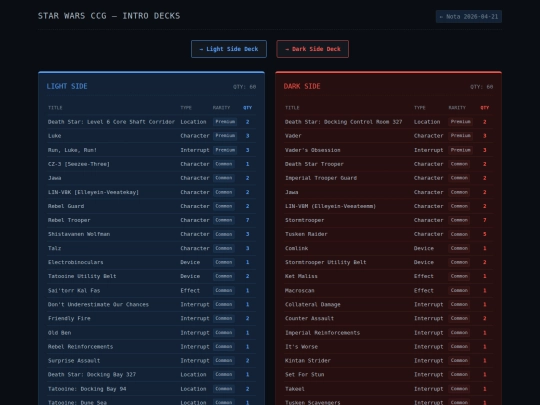Click the LIGHT SIDE panel heading

click(x=67, y=86)
